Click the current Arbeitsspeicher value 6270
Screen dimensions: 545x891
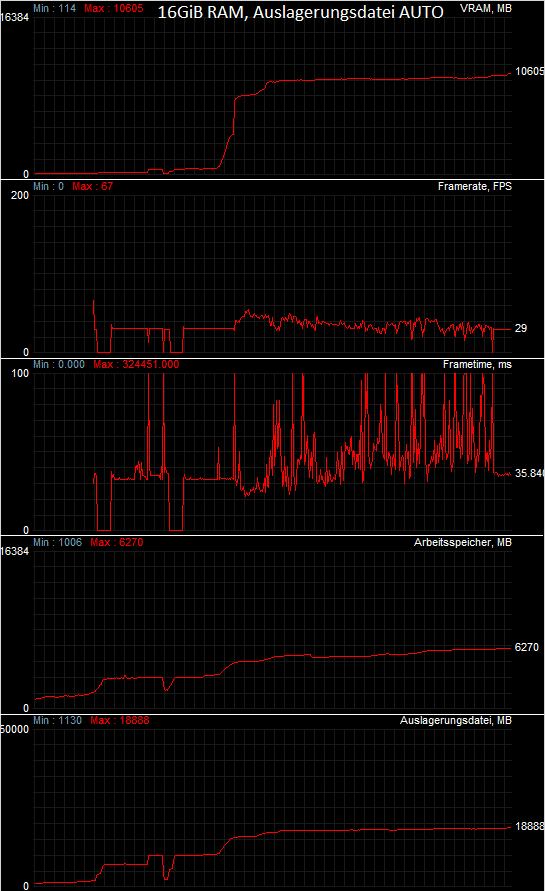(526, 647)
